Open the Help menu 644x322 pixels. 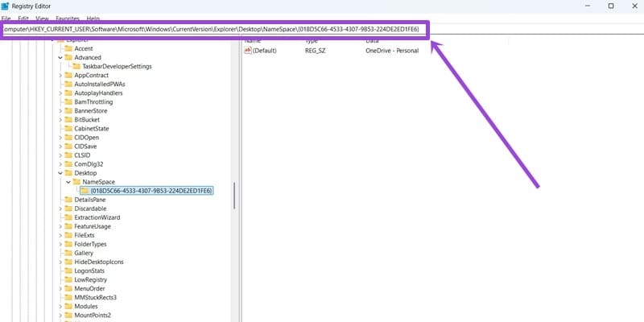coord(93,19)
